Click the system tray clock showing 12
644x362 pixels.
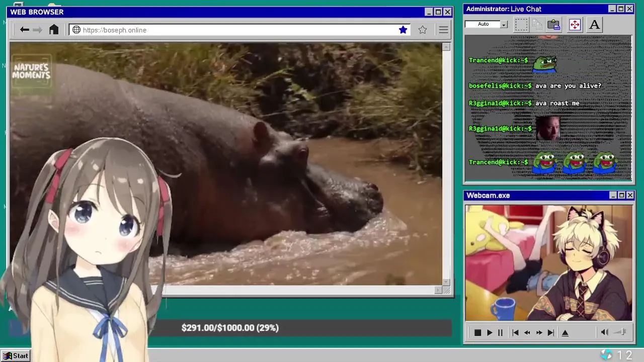coord(624,355)
